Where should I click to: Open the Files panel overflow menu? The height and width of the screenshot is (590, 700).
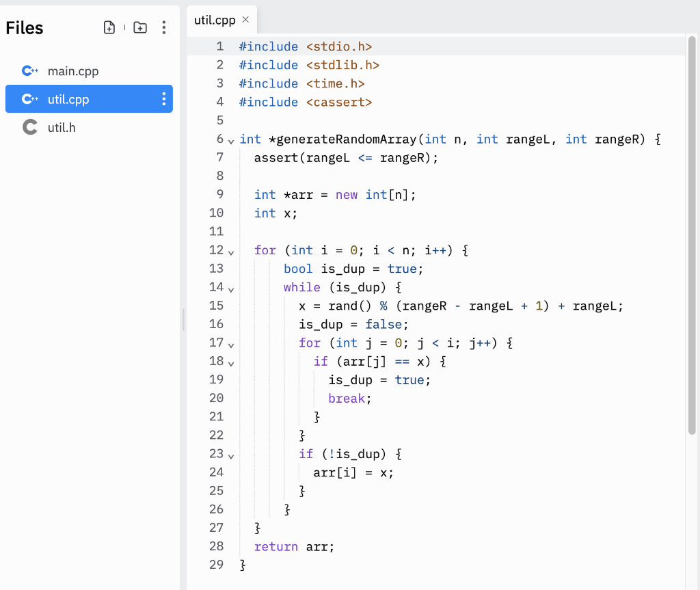tap(164, 27)
